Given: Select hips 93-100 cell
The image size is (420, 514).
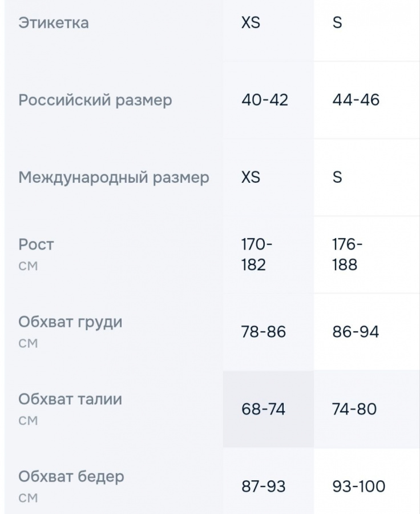Looking at the screenshot, I should click(359, 487).
